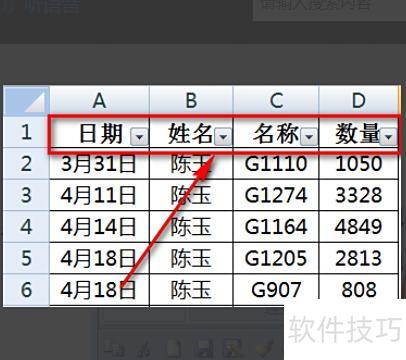Image resolution: width=406 pixels, height=360 pixels.
Task: Click the cell 4月11日
Action: coord(99,195)
